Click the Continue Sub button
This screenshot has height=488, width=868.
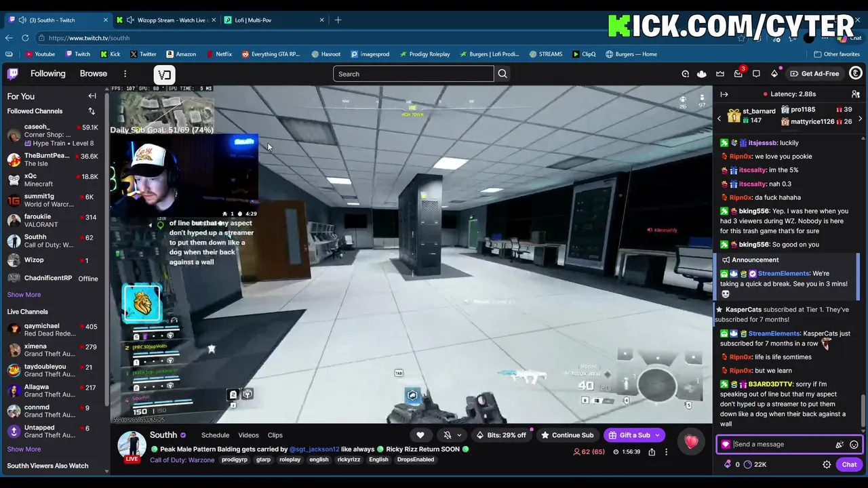pyautogui.click(x=566, y=435)
